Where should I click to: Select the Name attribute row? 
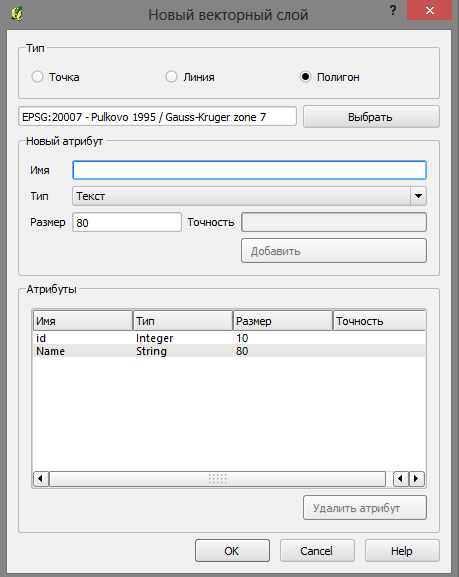229,351
